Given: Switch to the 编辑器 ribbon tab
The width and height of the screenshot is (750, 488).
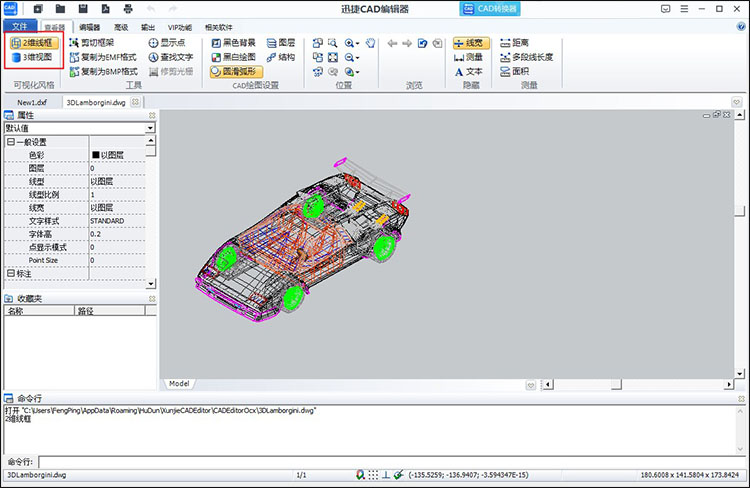Looking at the screenshot, I should click(89, 27).
